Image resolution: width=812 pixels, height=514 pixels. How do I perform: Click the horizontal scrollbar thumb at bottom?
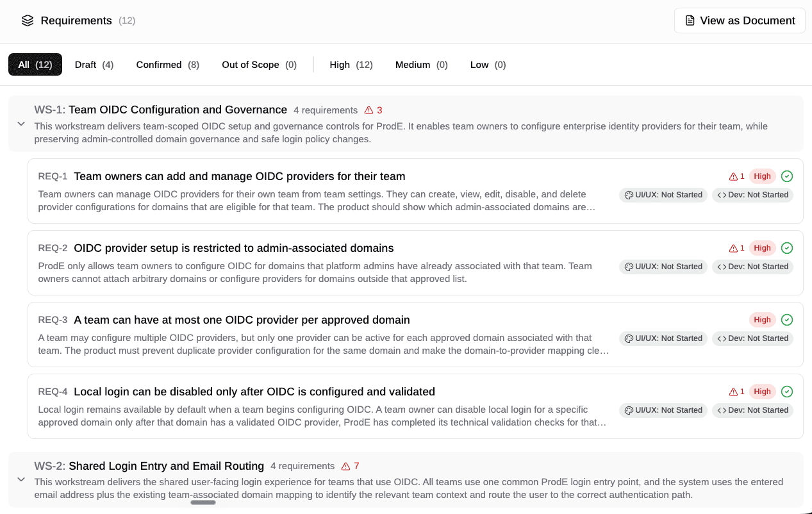(x=203, y=502)
